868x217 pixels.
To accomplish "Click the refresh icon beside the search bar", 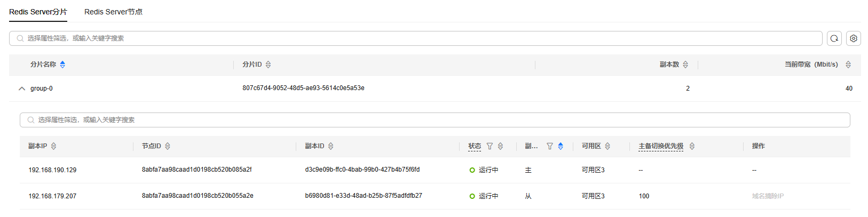I will [834, 38].
